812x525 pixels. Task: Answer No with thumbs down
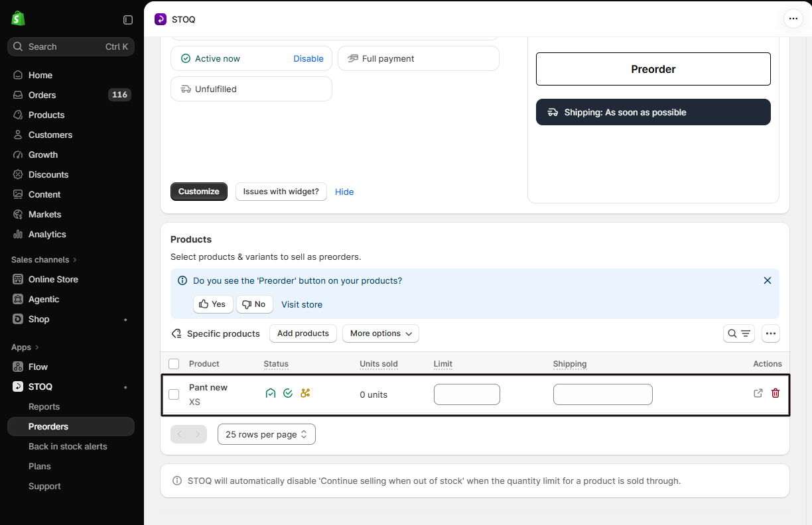coord(255,304)
